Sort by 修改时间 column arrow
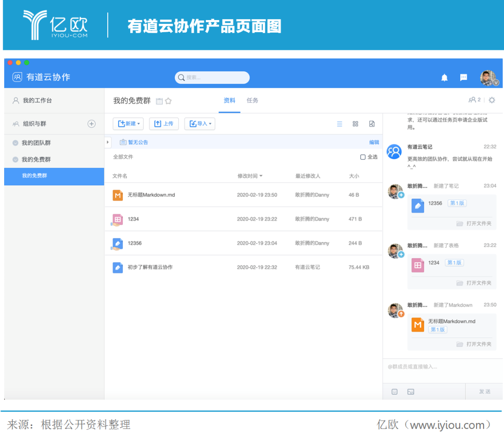 coord(261,176)
